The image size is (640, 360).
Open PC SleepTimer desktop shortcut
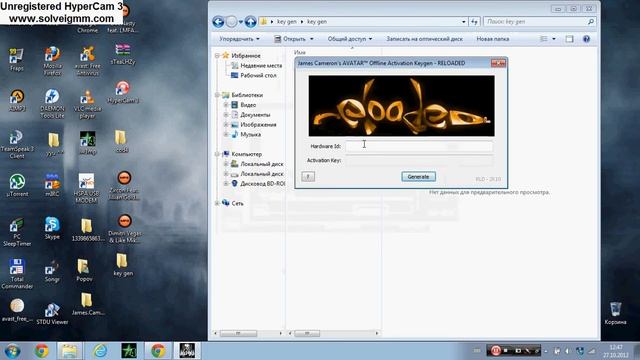(x=17, y=232)
